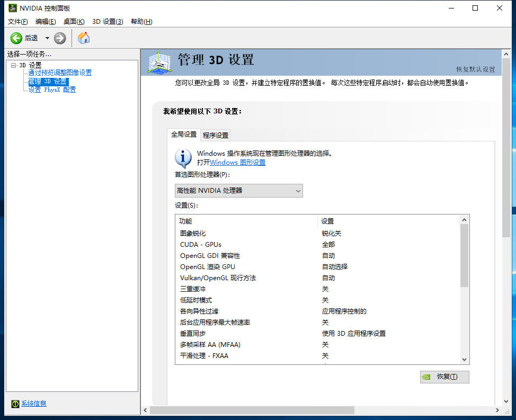Open the 桌面(K) menu
This screenshot has width=516, height=420.
coord(74,21)
